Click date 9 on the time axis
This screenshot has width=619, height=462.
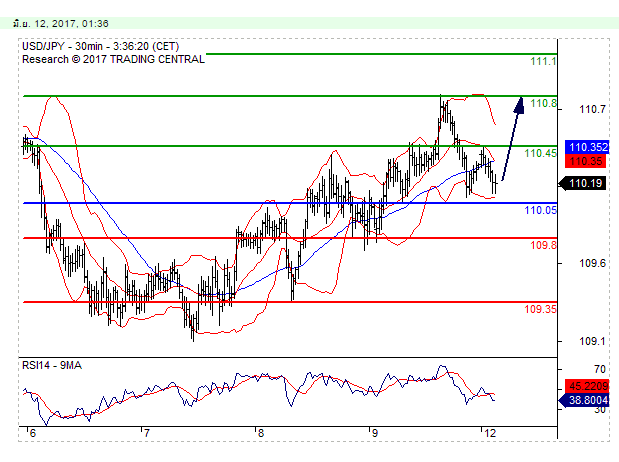374,434
